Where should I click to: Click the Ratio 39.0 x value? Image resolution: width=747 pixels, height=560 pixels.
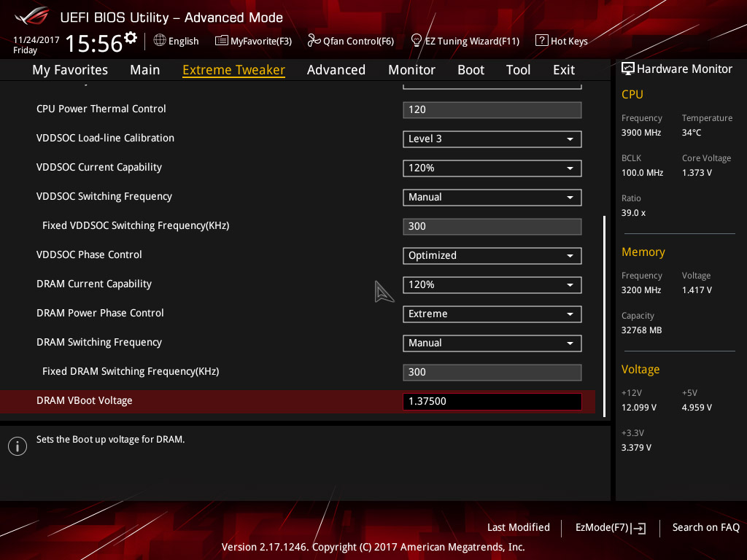pyautogui.click(x=633, y=212)
